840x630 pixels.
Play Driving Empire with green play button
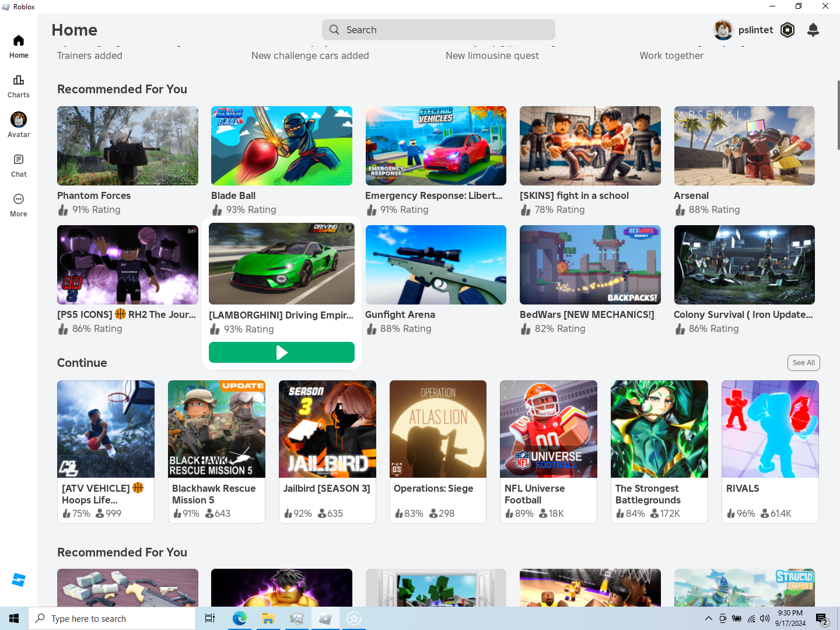(282, 352)
